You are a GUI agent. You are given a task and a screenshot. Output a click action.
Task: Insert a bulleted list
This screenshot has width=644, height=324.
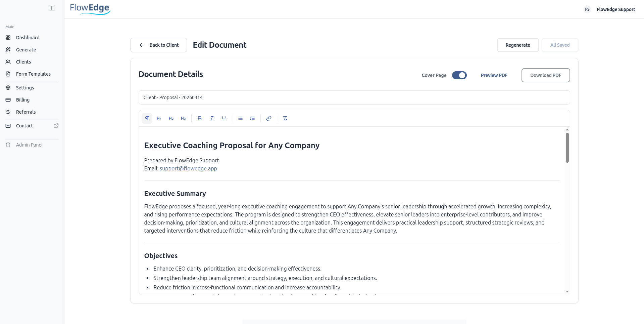click(x=240, y=118)
